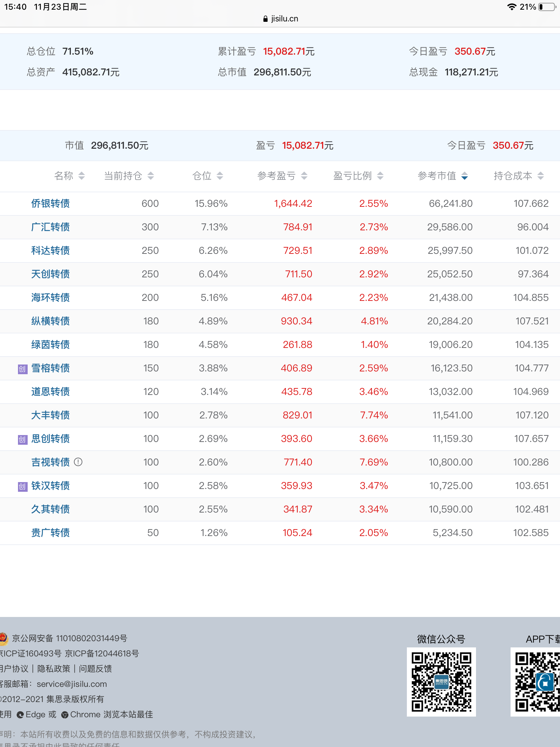
Task: Click the APP下载 QR code
Action: tap(535, 682)
